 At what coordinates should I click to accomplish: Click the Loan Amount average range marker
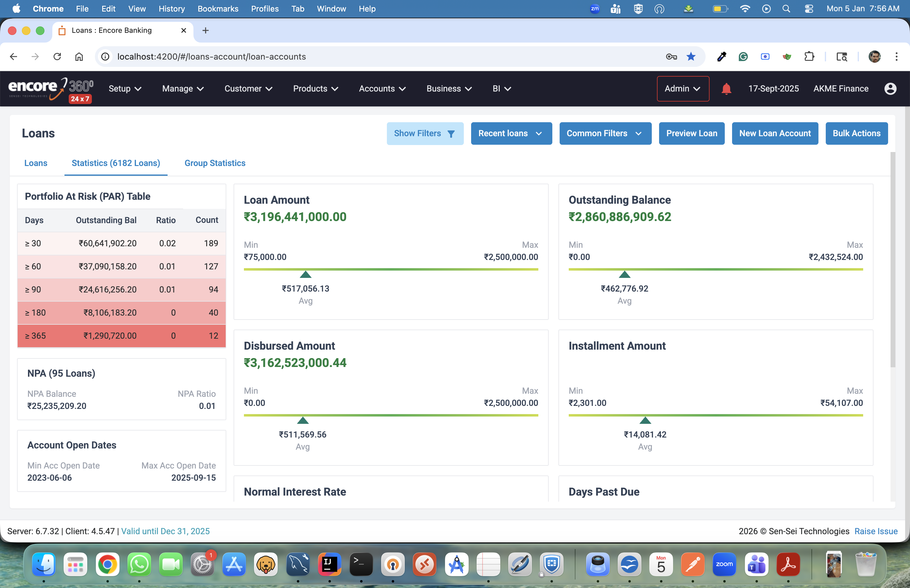305,274
